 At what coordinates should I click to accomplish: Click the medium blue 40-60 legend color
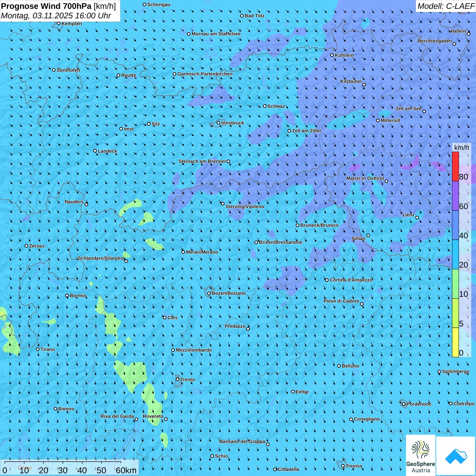tap(455, 225)
